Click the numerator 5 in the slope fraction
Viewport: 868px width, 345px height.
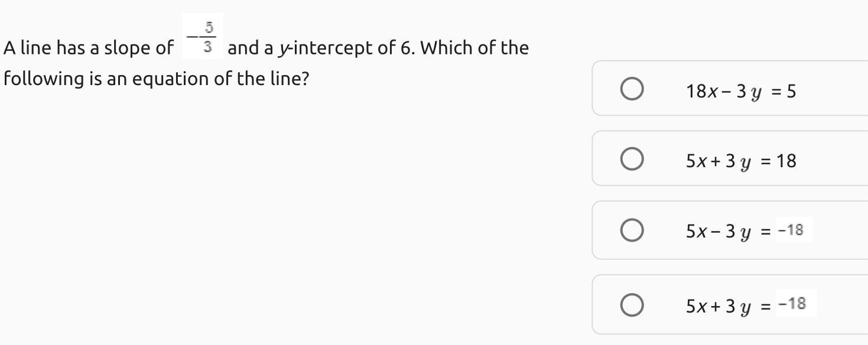209,27
